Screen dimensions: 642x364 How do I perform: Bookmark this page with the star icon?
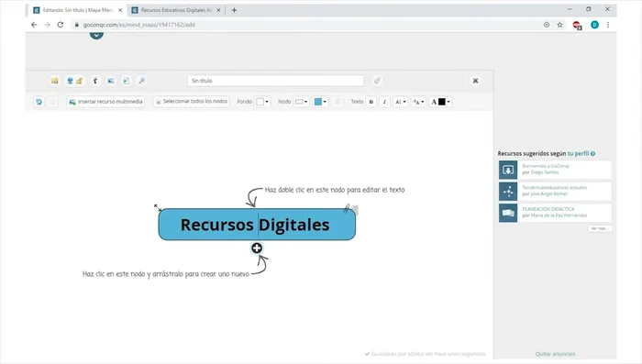pos(559,25)
